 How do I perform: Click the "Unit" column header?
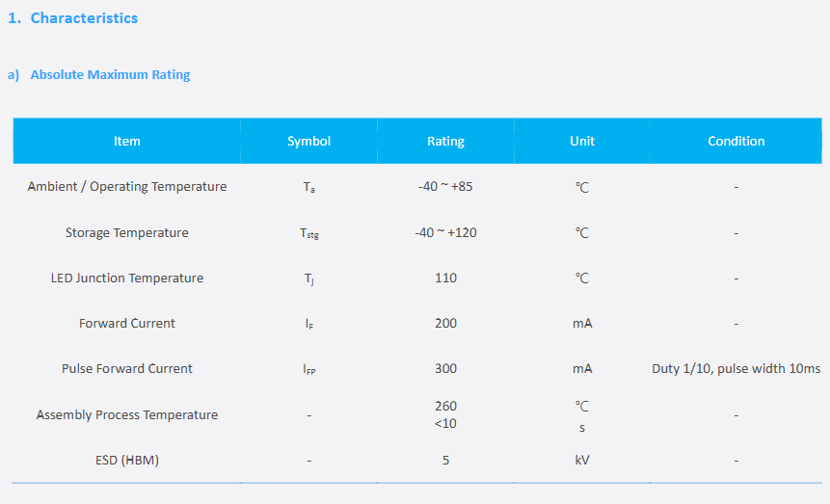pyautogui.click(x=582, y=141)
